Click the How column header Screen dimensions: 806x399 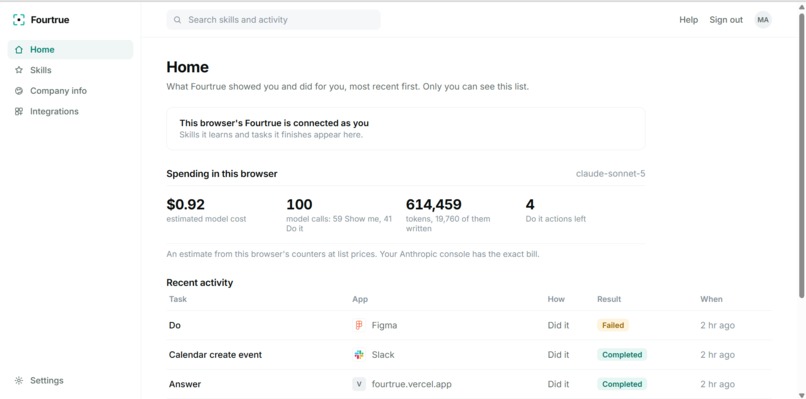click(x=556, y=299)
